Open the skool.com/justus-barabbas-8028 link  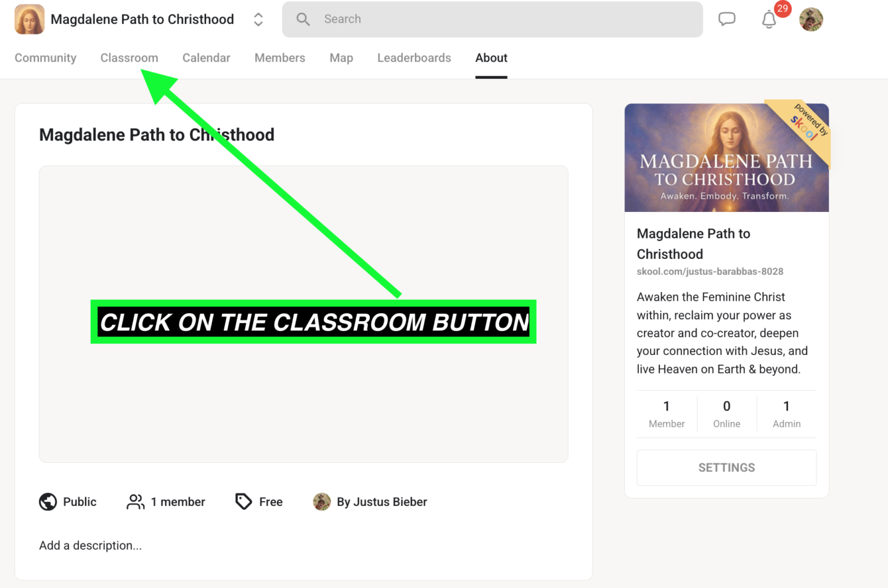coord(710,272)
